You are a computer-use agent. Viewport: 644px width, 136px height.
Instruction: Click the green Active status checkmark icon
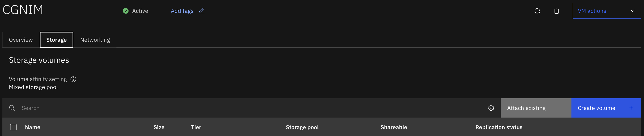point(126,11)
